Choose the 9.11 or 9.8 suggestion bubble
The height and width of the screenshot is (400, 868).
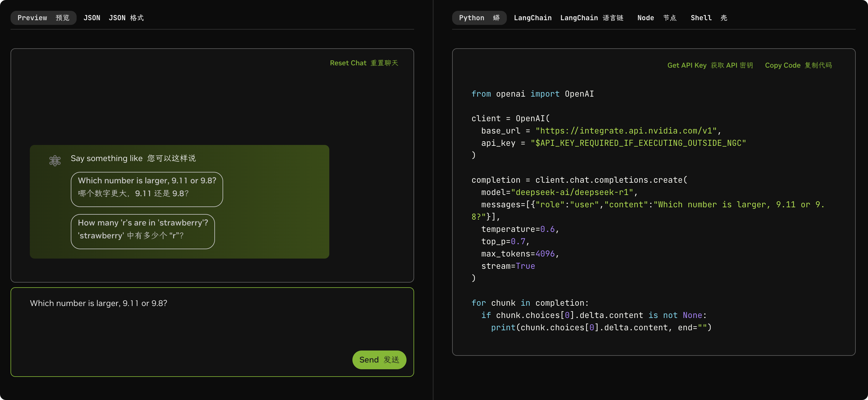point(147,189)
